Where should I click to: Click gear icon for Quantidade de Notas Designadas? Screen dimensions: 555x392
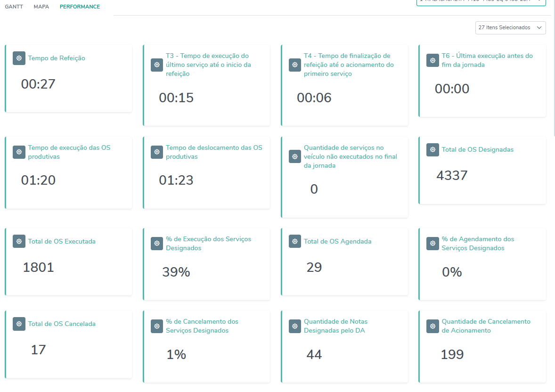tap(295, 326)
